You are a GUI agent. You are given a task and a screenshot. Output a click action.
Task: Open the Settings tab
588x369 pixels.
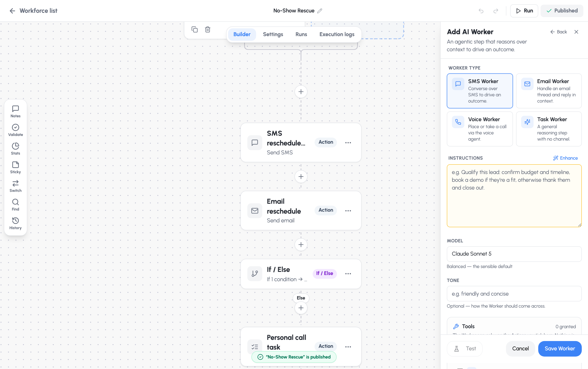click(273, 34)
